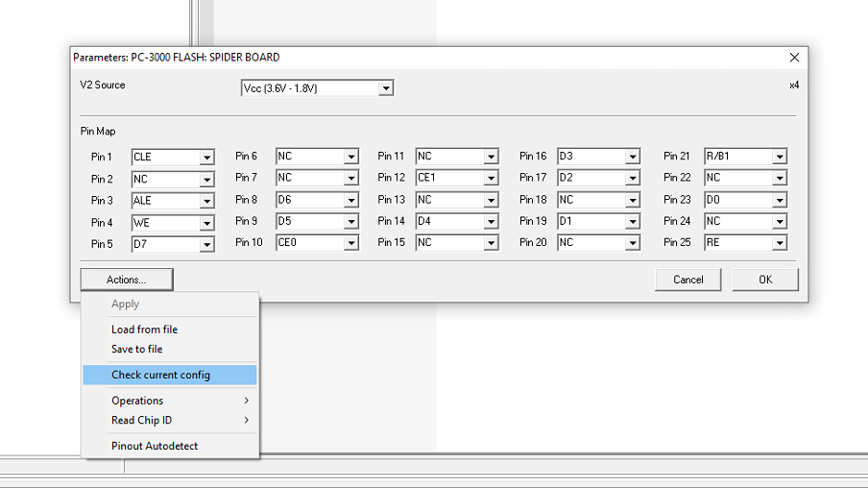Expand the Operations submenu
This screenshot has height=488, width=868.
tap(137, 401)
